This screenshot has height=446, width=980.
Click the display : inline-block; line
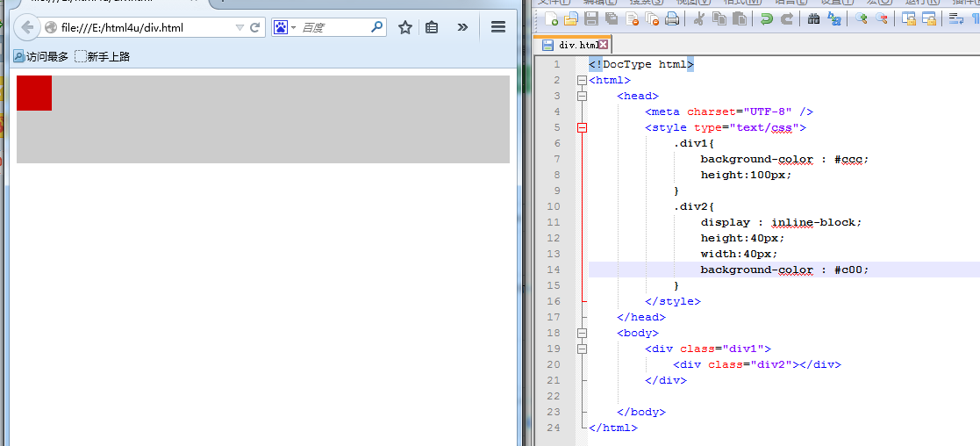coord(781,222)
